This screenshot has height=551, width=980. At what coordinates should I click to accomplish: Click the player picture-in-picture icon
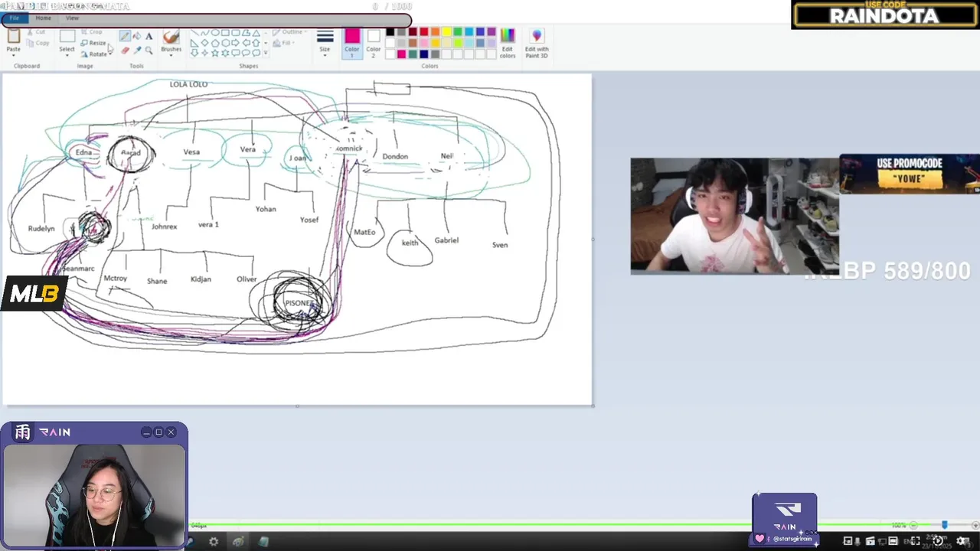coord(848,541)
